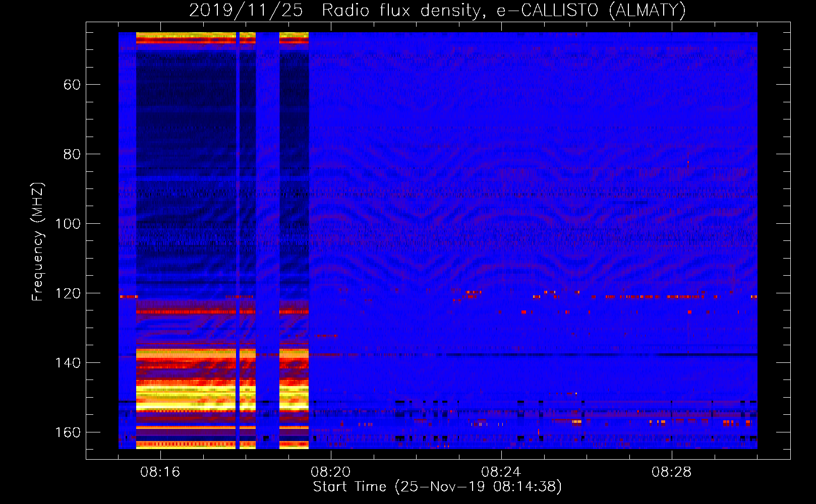Click the 'Start Time (25-Nov-19 08:14:38)' label
This screenshot has width=816, height=504.
point(437,487)
